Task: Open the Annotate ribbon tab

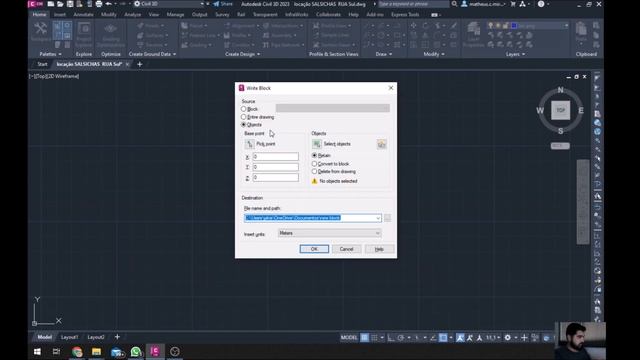Action: tap(83, 14)
